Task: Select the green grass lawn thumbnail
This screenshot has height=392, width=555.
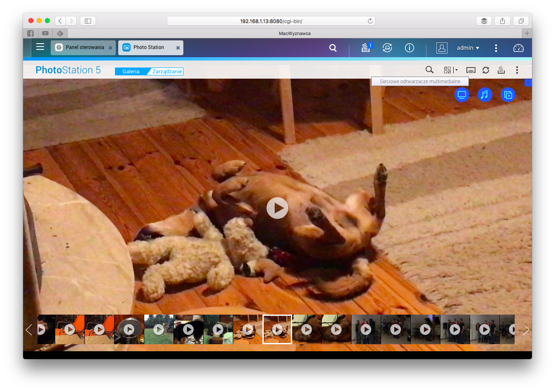Action: pos(159,329)
